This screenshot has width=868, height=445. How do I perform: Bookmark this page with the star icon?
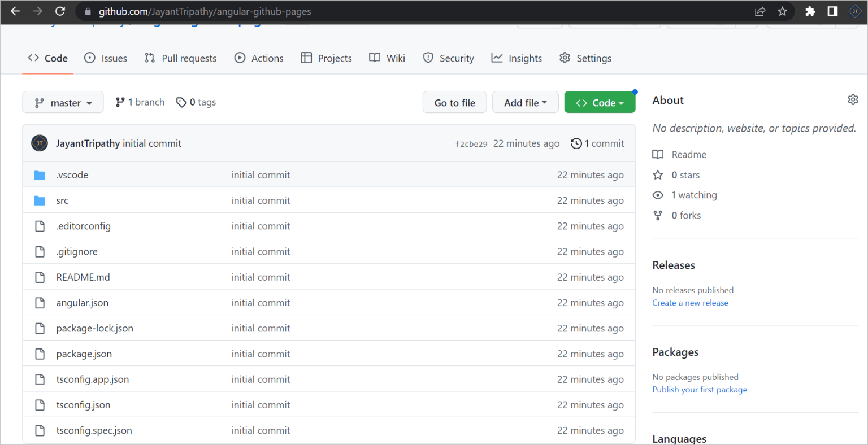[782, 11]
